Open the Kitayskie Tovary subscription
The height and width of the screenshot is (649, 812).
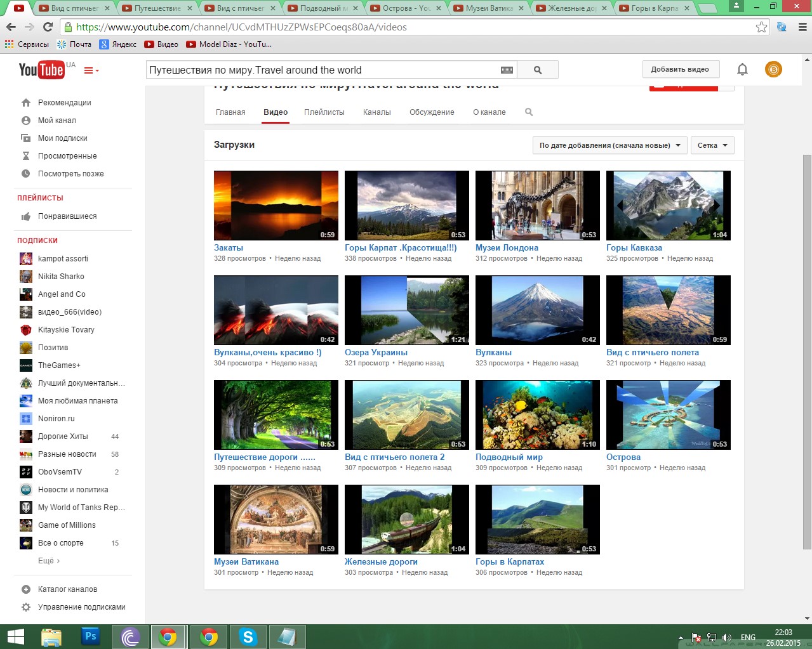point(66,329)
